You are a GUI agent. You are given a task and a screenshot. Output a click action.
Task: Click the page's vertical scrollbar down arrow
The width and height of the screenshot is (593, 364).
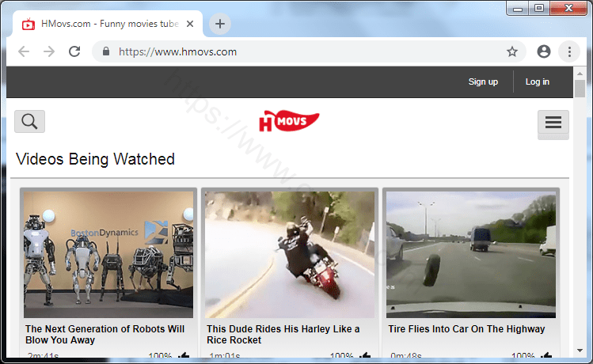point(580,351)
